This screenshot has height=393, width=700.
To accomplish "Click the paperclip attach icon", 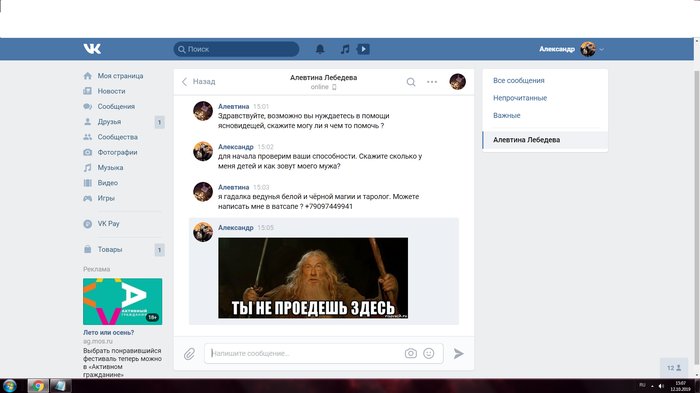I will click(x=189, y=354).
